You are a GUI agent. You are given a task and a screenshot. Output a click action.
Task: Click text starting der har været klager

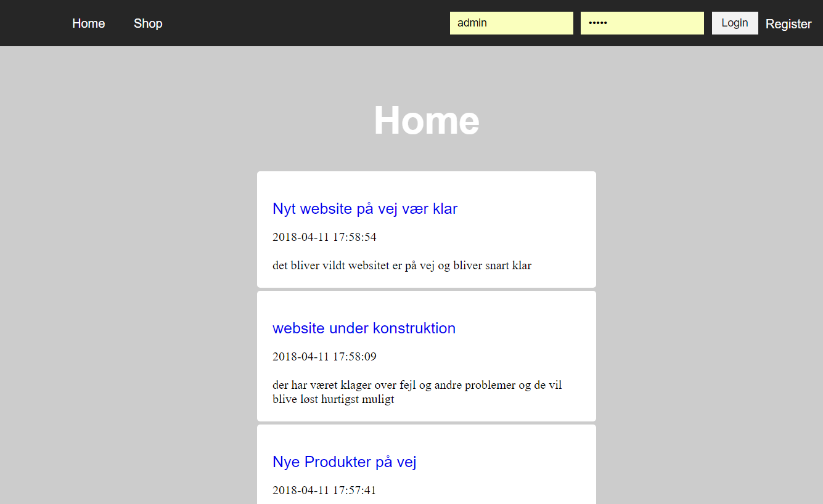click(x=417, y=392)
